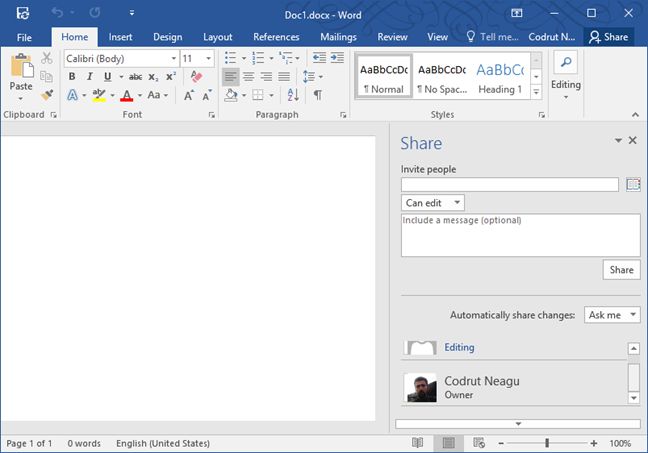The image size is (648, 453).
Task: Open the Can edit permission dropdown
Action: click(x=433, y=203)
